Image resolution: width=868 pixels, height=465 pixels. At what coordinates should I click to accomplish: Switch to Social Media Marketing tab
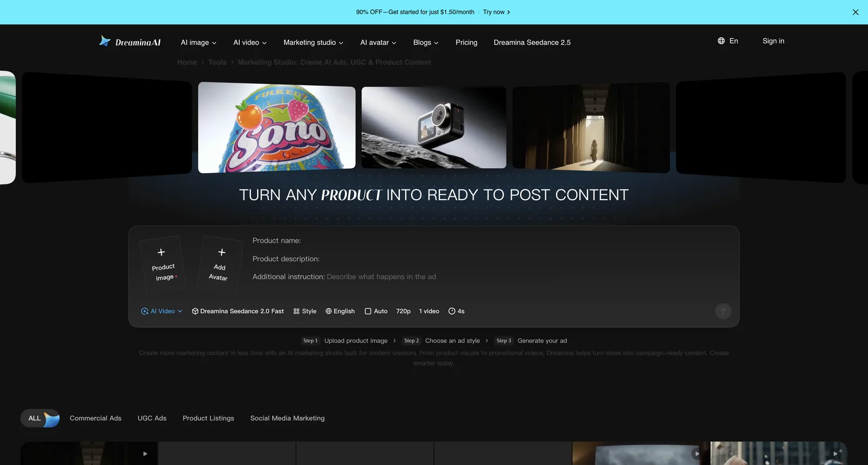(288, 418)
